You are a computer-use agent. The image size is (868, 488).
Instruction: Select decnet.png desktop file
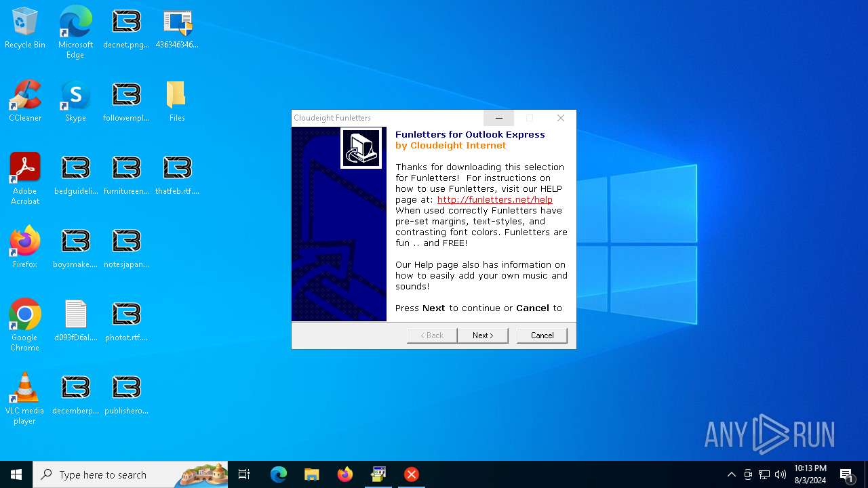tap(126, 28)
